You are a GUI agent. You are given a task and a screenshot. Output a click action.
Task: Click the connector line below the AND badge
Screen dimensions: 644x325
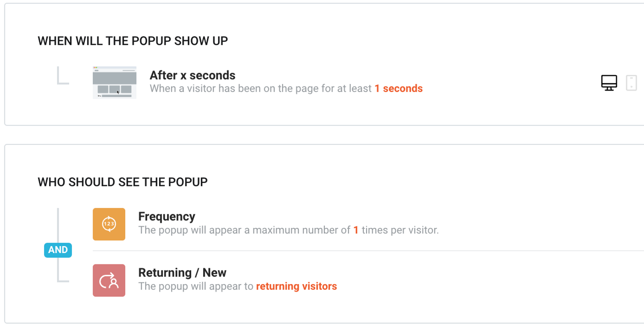(63, 270)
